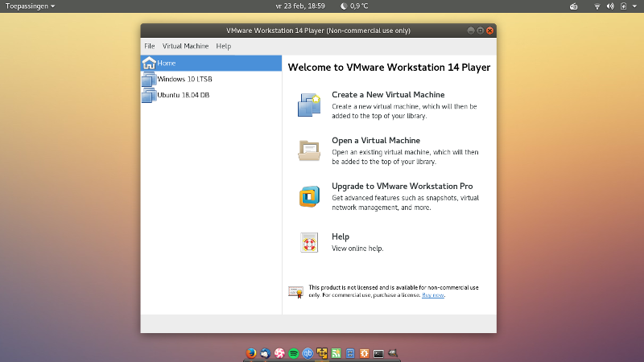Click the Open a Virtual Machine folder icon
This screenshot has width=644, height=362.
pyautogui.click(x=309, y=150)
